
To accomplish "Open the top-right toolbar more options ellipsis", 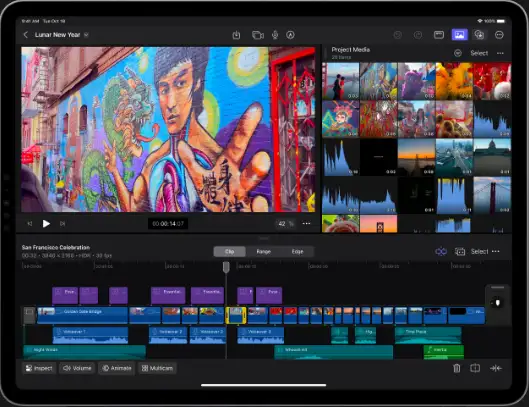I will pyautogui.click(x=499, y=35).
